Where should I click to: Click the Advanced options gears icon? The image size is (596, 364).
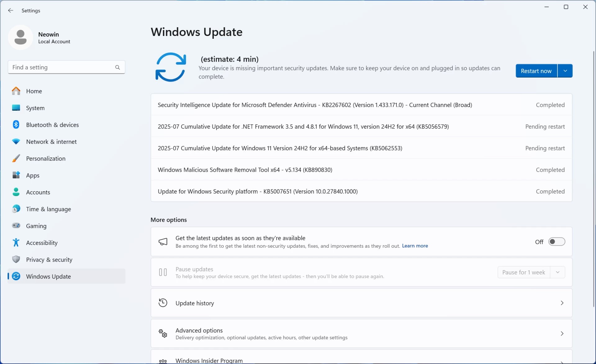(163, 334)
